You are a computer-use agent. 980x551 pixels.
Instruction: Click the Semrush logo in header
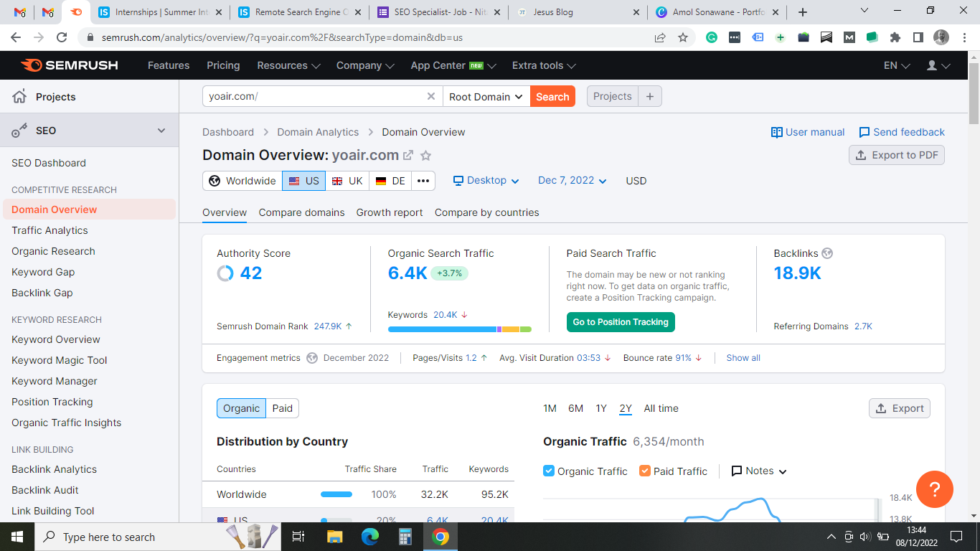[70, 65]
